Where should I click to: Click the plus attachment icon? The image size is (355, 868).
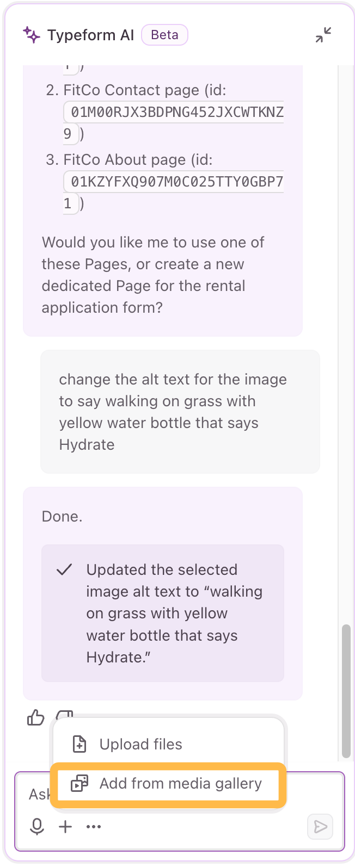pyautogui.click(x=65, y=827)
